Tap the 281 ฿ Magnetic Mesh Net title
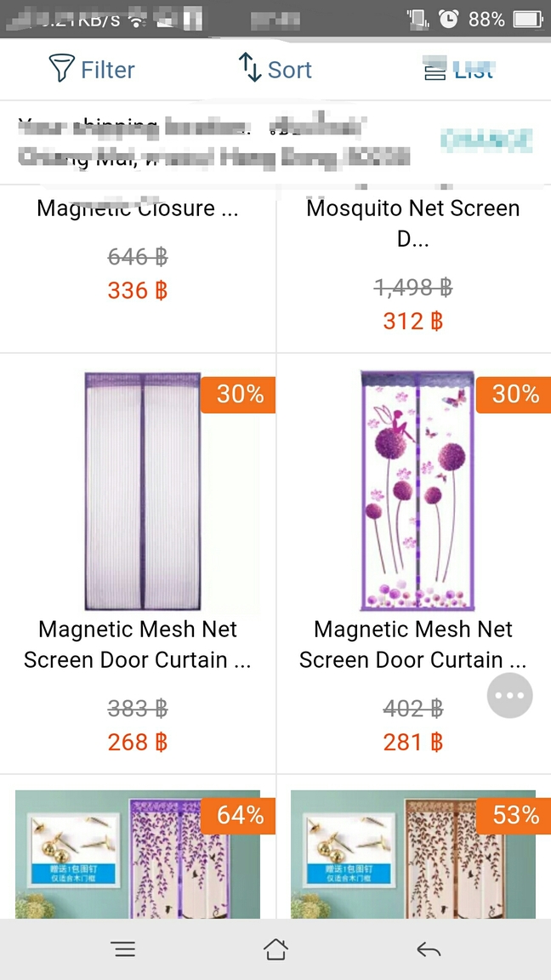Image resolution: width=551 pixels, height=980 pixels. pyautogui.click(x=413, y=644)
